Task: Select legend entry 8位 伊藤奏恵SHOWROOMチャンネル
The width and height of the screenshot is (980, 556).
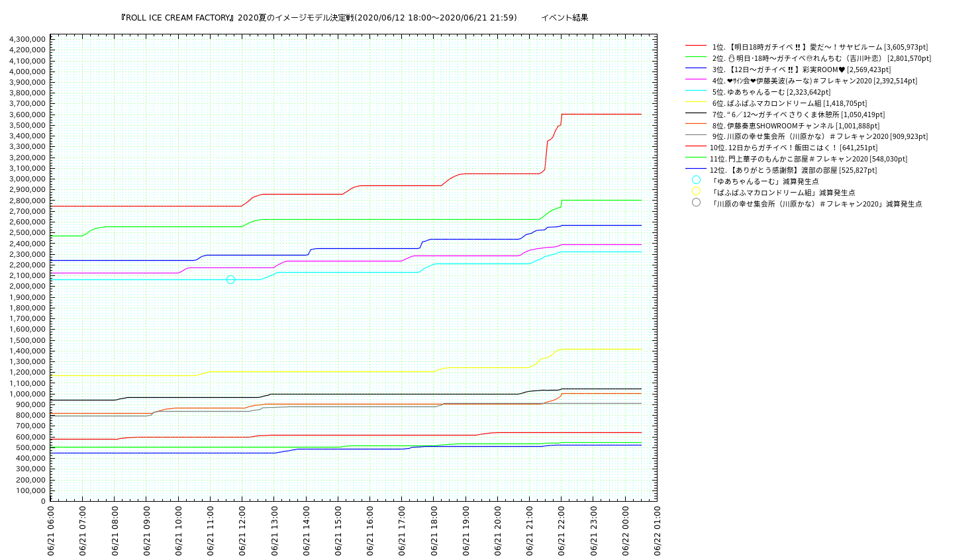Action: [x=796, y=126]
